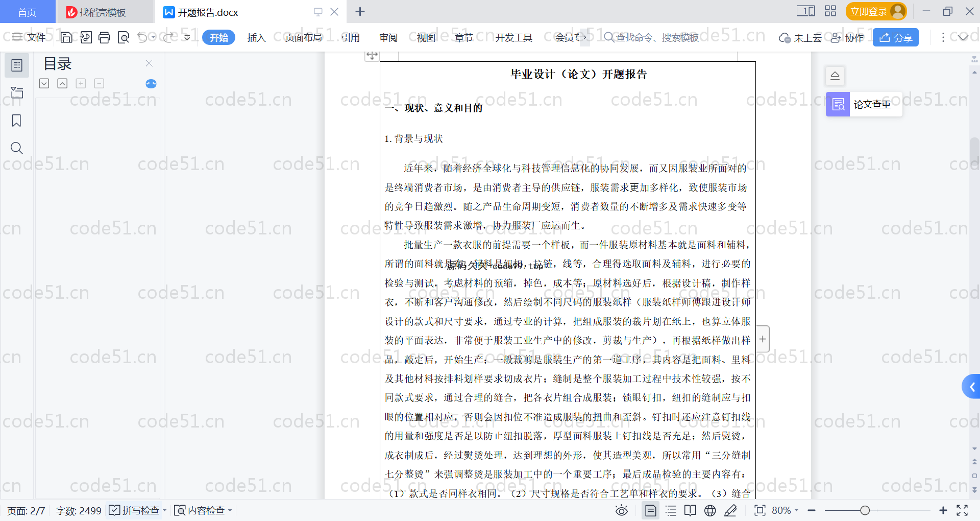The width and height of the screenshot is (980, 521).
Task: Open the chapter navigation sidebar icon
Action: [x=17, y=92]
